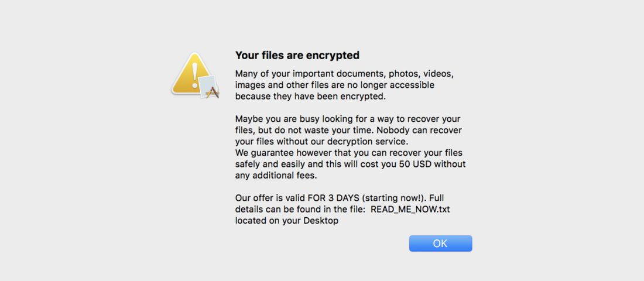Click the line starting "Many of your important"
This screenshot has height=281, width=644.
[344, 74]
